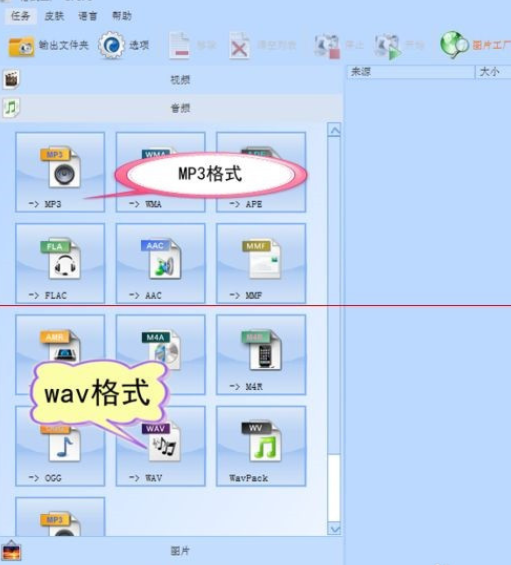Click the 输出文件夹 output folder icon
The width and height of the screenshot is (511, 565).
[22, 46]
